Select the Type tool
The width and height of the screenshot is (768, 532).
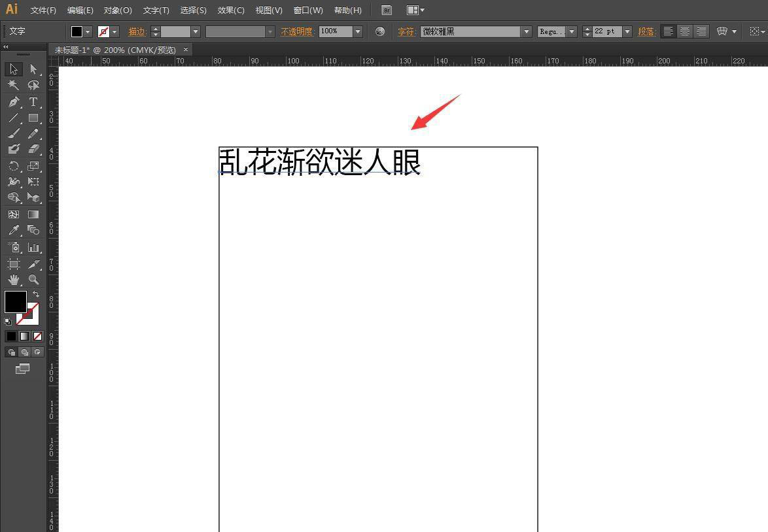pyautogui.click(x=33, y=102)
